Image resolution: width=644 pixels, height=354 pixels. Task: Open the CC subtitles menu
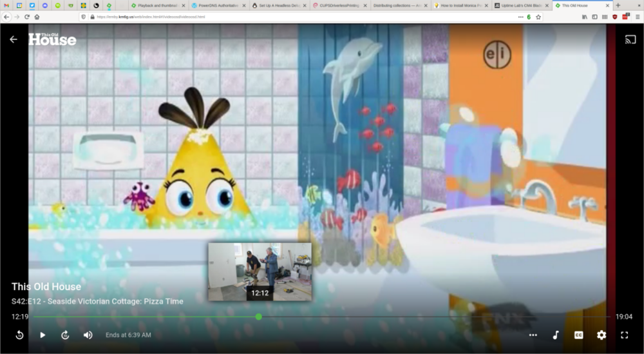pyautogui.click(x=579, y=335)
